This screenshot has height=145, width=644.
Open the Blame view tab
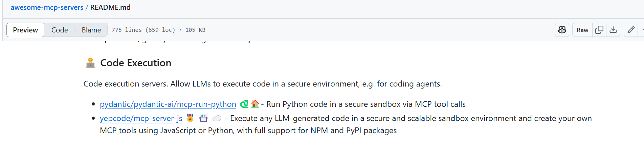click(91, 30)
